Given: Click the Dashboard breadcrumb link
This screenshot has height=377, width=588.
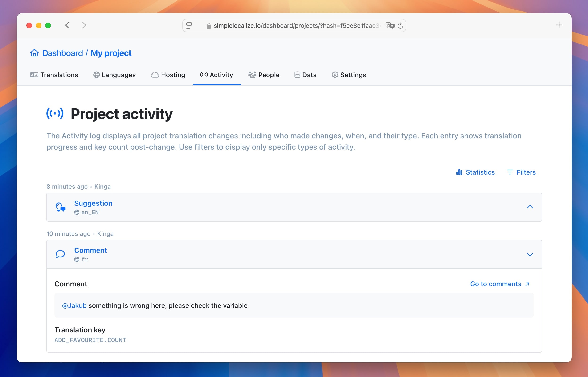Looking at the screenshot, I should pos(62,53).
